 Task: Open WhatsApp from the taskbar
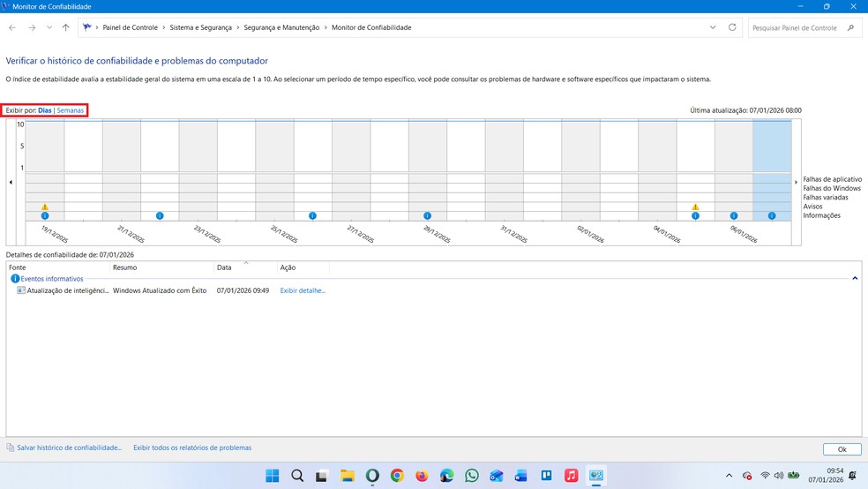click(472, 476)
